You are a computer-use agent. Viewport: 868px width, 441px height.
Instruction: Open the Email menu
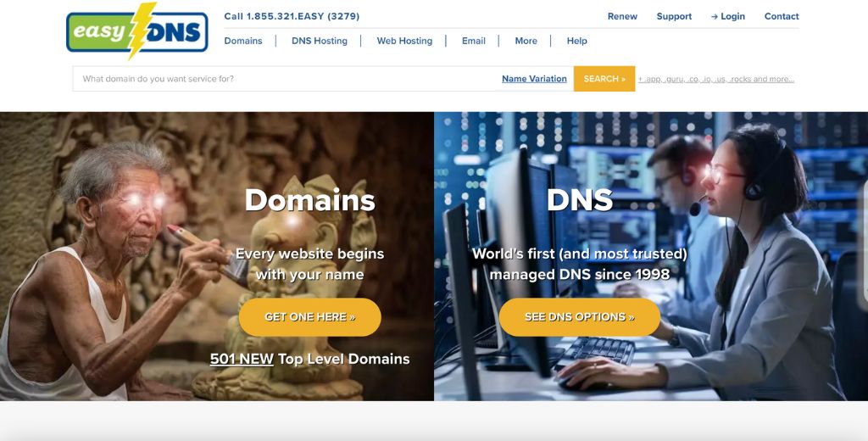coord(474,41)
